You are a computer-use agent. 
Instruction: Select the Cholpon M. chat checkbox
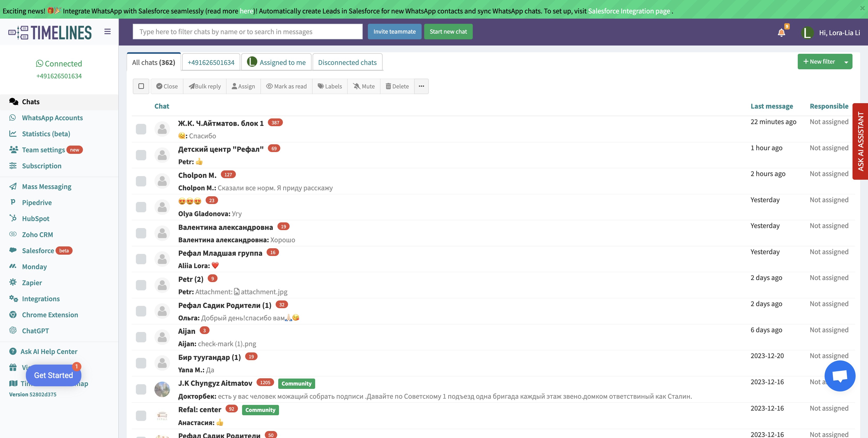141,182
